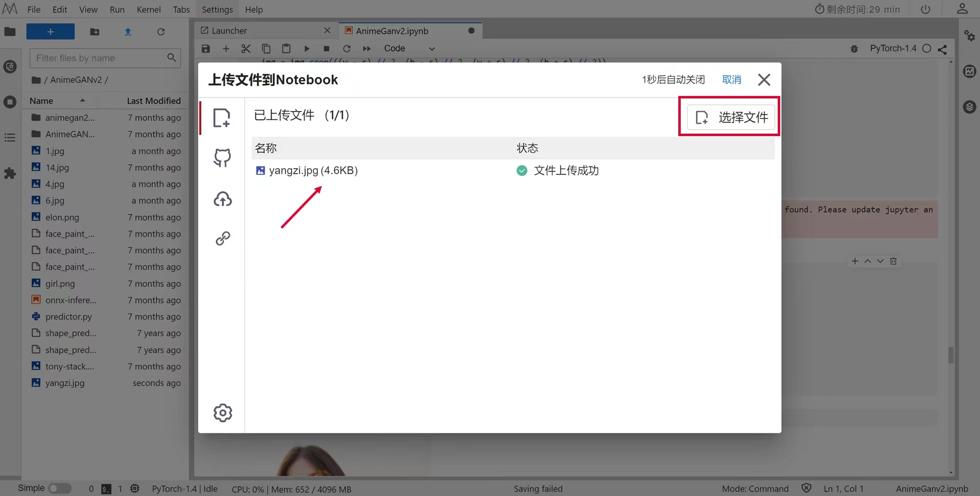Viewport: 980px width, 496px height.
Task: Save the notebook with the save icon
Action: tap(206, 48)
